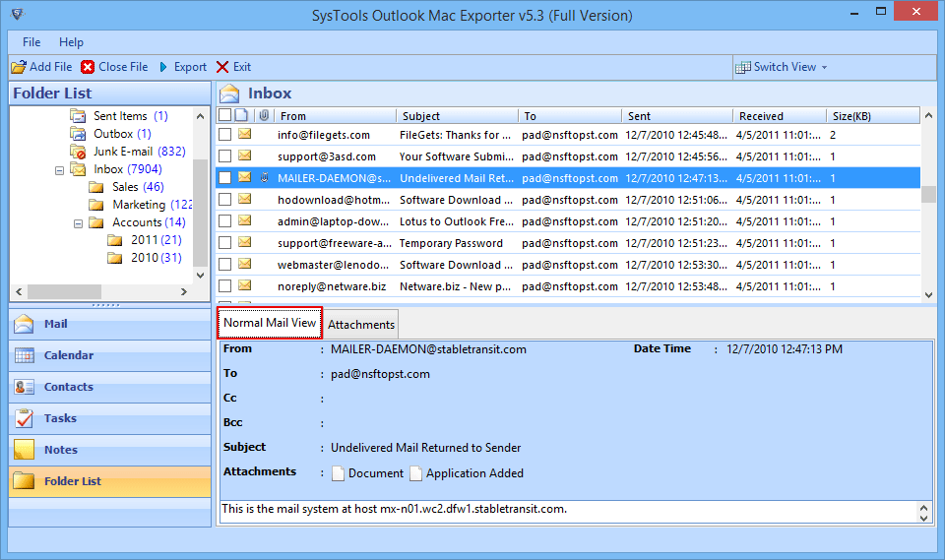This screenshot has width=945, height=560.
Task: Open the Contacts pane icon
Action: pos(25,387)
